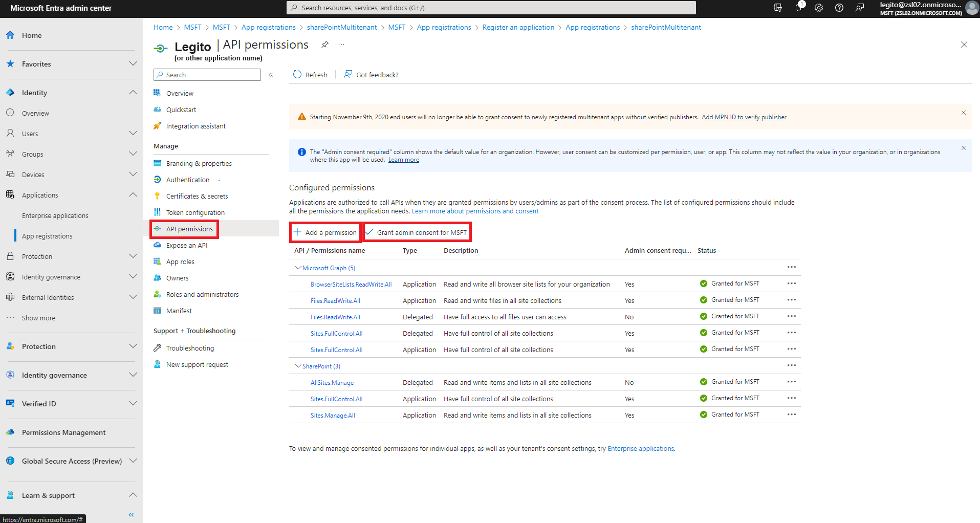Open row menu for Delegated Sites.FullControl.All
Image resolution: width=980 pixels, height=523 pixels.
pyautogui.click(x=792, y=333)
